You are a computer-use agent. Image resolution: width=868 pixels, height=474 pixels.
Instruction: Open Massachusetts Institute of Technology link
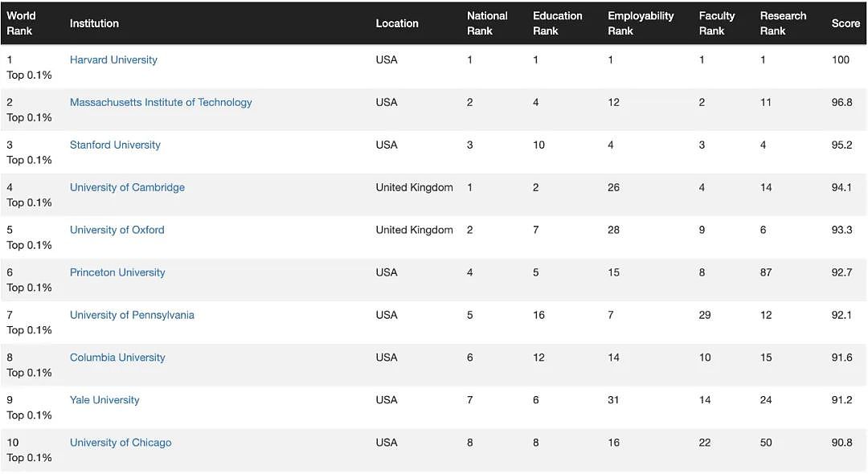point(161,102)
